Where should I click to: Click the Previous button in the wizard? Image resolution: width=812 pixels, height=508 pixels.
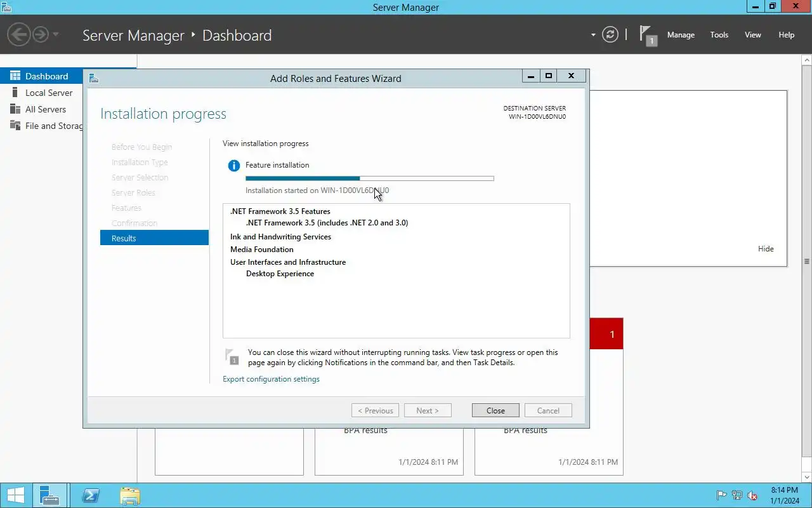click(375, 411)
